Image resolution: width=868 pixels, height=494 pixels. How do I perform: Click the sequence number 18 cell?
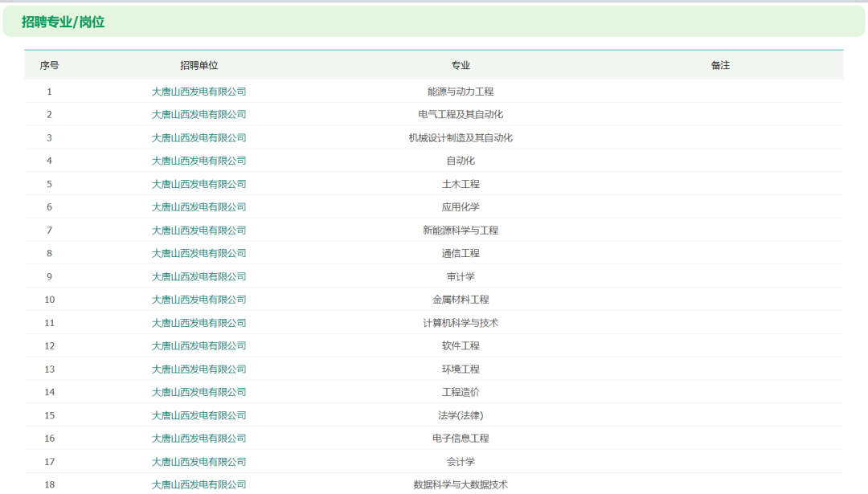(49, 484)
